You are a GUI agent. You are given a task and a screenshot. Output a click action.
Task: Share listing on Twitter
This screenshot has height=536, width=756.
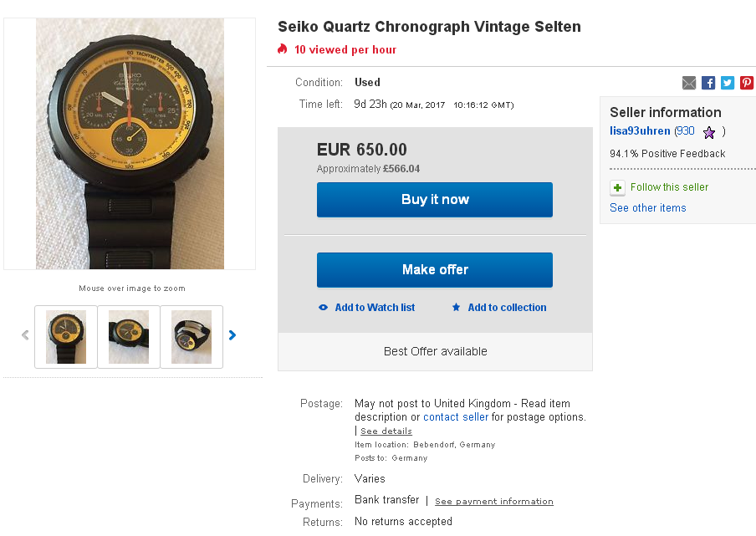click(x=728, y=83)
